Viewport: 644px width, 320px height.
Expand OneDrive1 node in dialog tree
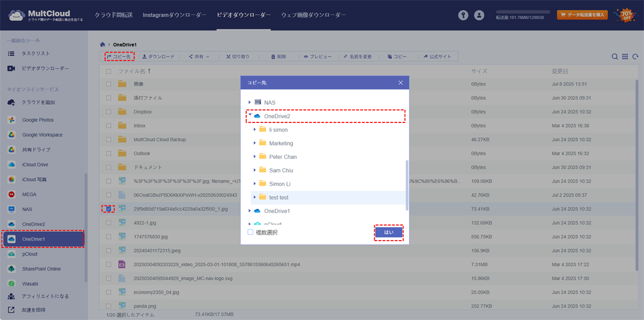(x=250, y=211)
